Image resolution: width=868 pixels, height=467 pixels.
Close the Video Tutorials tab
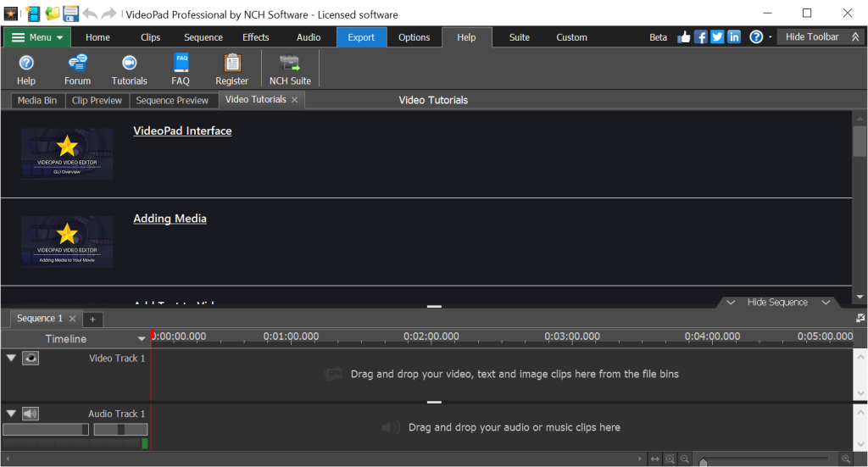tap(294, 100)
